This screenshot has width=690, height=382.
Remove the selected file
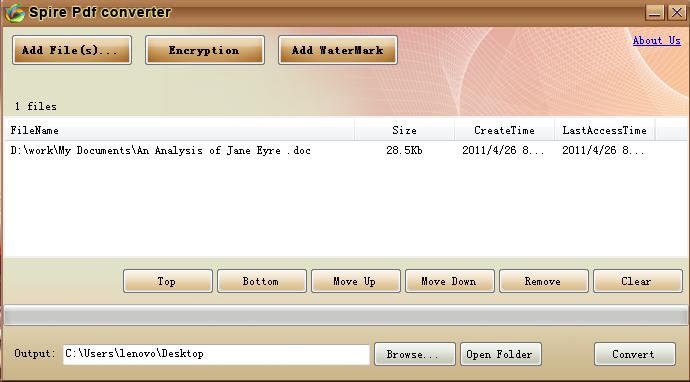point(543,281)
